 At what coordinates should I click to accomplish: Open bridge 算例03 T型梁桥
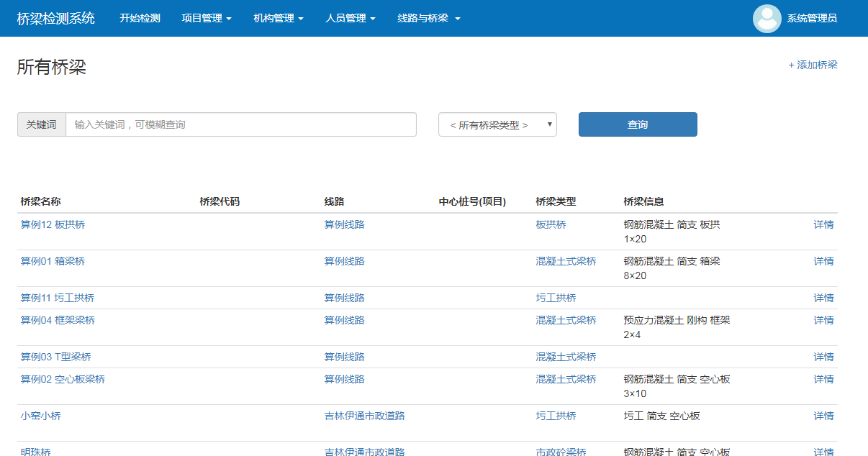pos(55,357)
